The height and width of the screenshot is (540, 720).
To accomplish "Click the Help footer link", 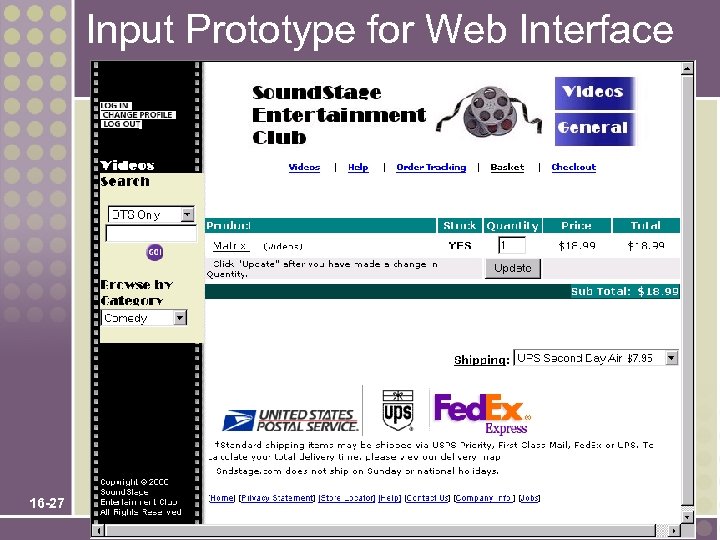I will (389, 498).
